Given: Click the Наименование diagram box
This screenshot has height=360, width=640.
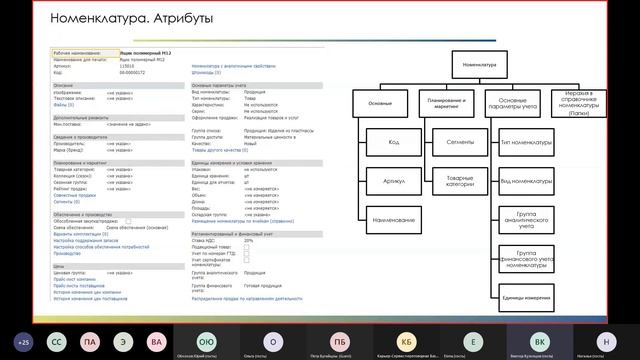Looking at the screenshot, I should point(394,220).
